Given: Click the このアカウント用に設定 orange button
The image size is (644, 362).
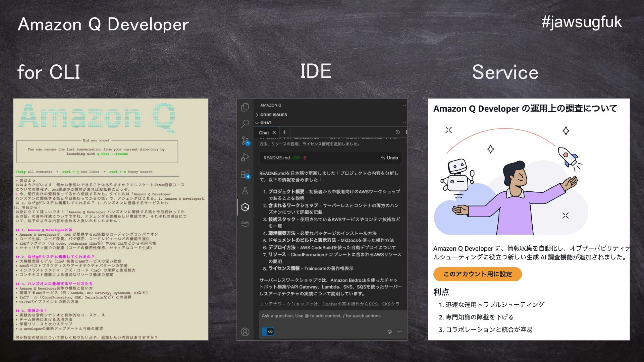Looking at the screenshot, I should [477, 274].
